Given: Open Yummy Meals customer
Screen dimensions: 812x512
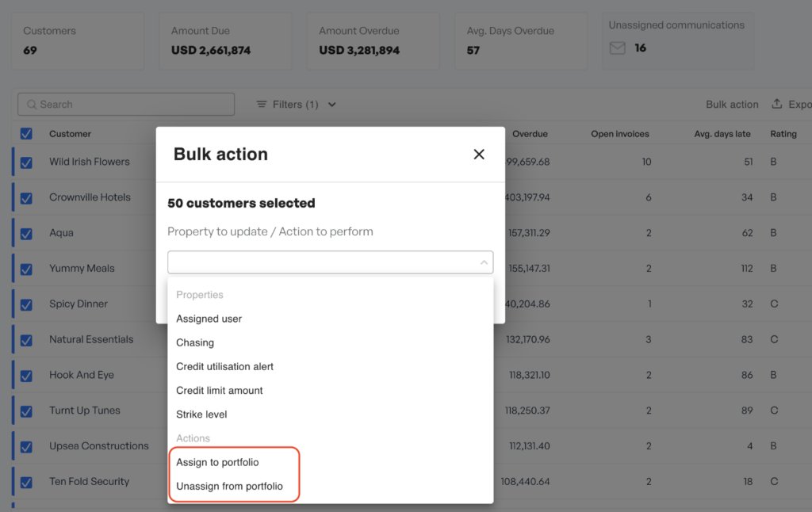Looking at the screenshot, I should pyautogui.click(x=82, y=268).
